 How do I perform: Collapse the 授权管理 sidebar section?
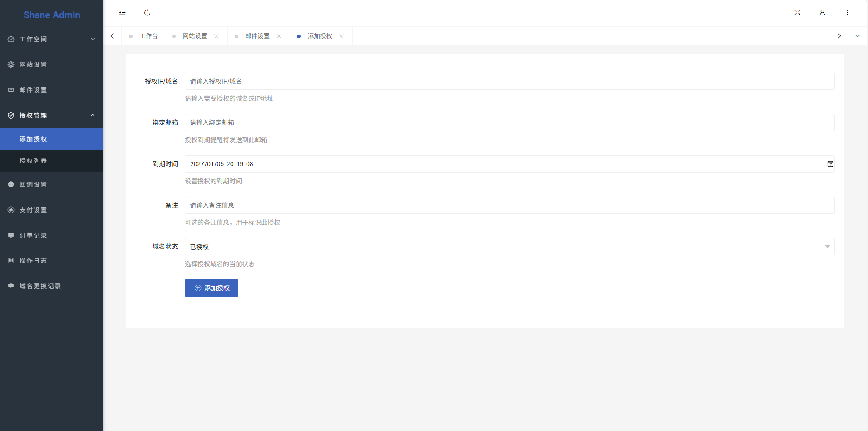click(51, 115)
